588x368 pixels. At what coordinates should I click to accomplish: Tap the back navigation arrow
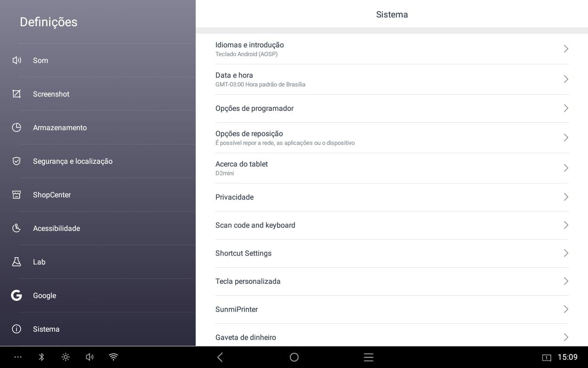click(220, 357)
